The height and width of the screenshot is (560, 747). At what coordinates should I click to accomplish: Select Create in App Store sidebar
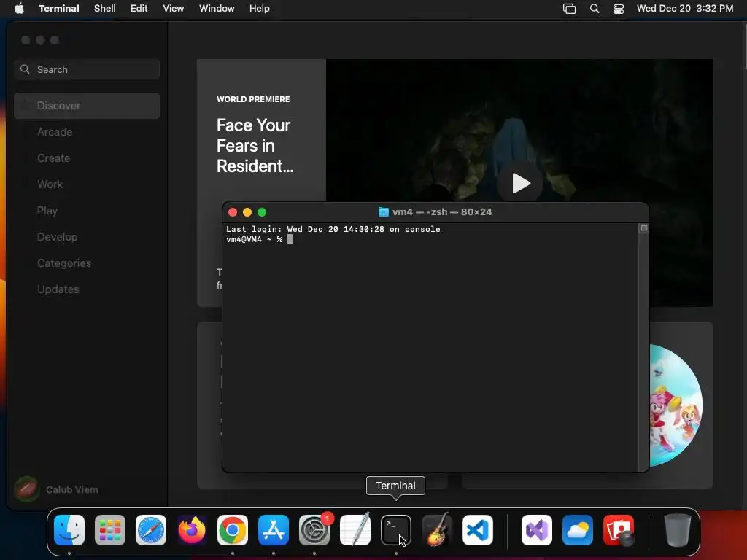[x=87, y=158]
